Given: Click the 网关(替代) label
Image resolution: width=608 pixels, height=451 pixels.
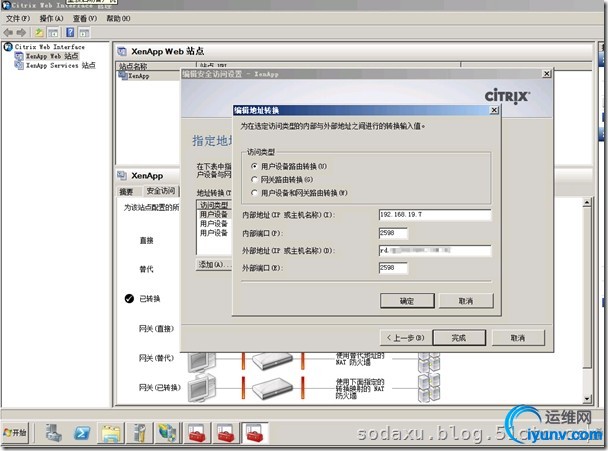Looking at the screenshot, I should [x=156, y=358].
